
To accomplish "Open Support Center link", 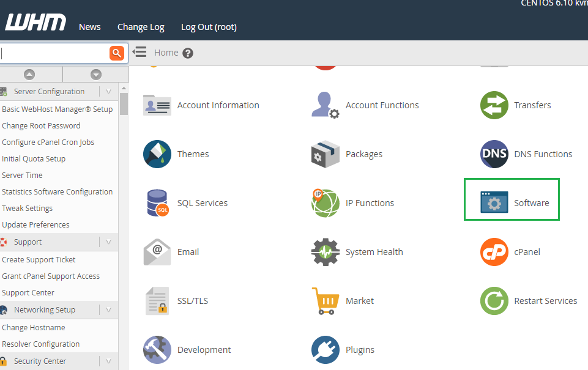I will (28, 293).
